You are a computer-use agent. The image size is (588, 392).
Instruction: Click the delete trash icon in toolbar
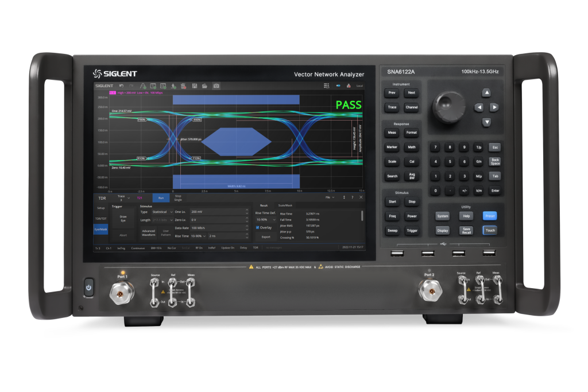point(184,86)
